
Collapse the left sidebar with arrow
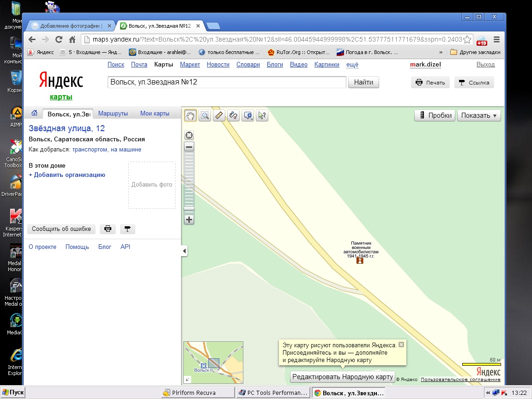click(184, 251)
